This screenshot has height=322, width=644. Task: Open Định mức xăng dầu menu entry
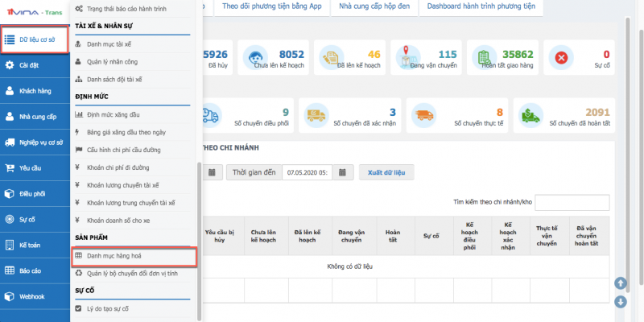point(114,114)
